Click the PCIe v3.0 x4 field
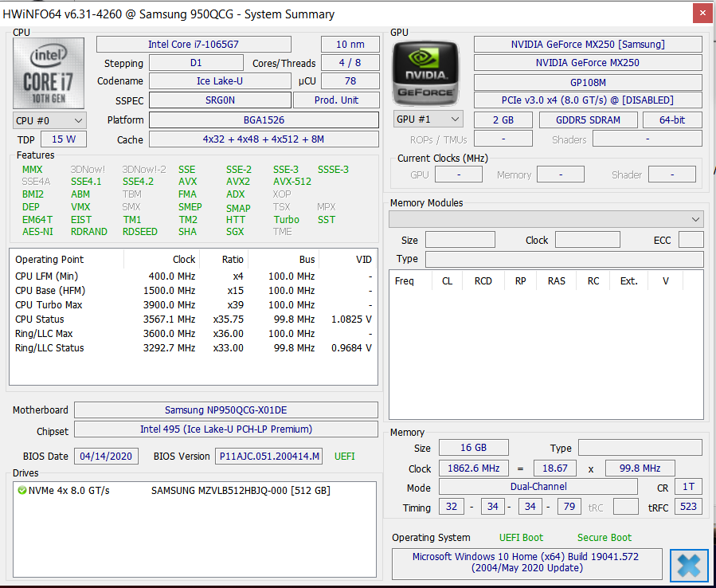 (x=588, y=100)
